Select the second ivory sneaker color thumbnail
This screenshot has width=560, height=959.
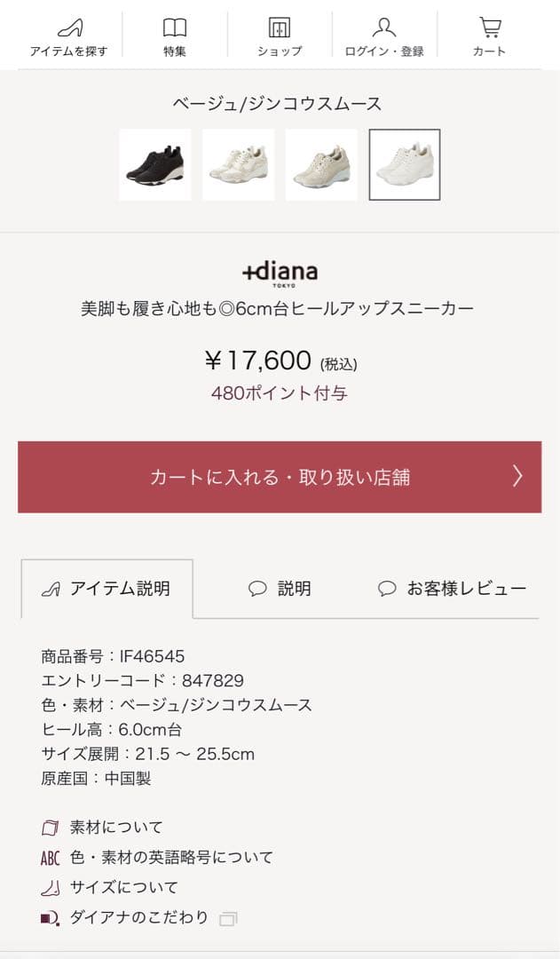(238, 165)
